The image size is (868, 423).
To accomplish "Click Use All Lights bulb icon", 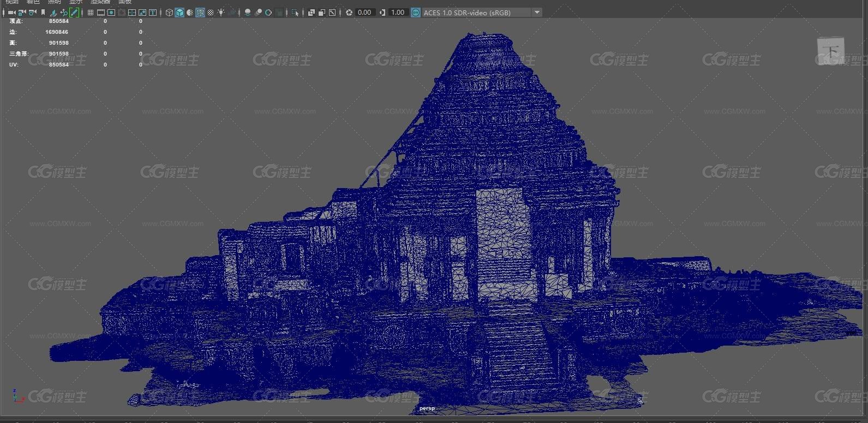I will click(221, 13).
